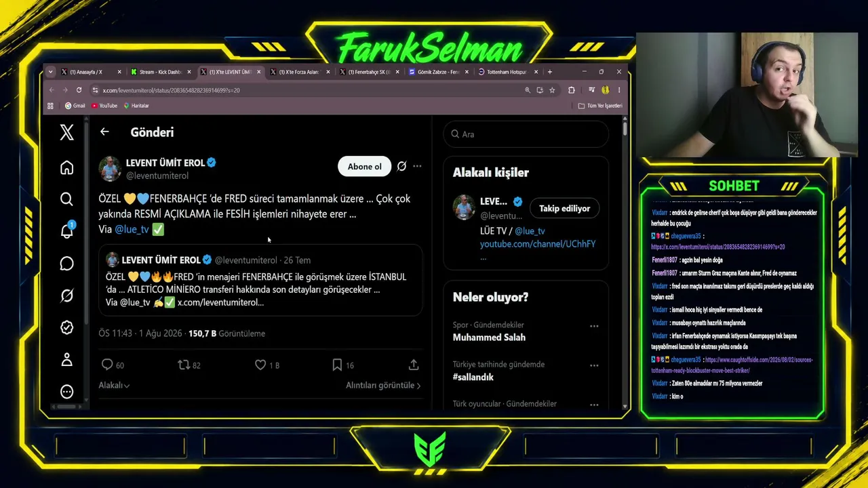Open options for Türk oyuncular trend
The image size is (868, 488).
tap(594, 405)
